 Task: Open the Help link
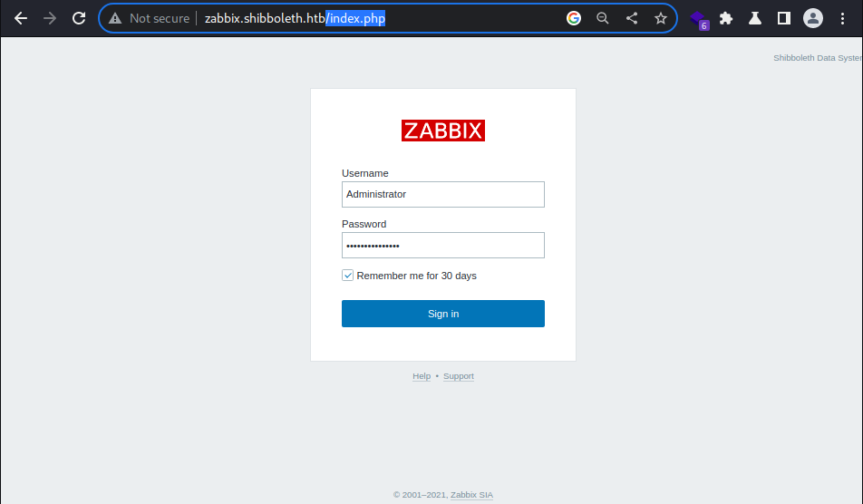click(x=422, y=376)
